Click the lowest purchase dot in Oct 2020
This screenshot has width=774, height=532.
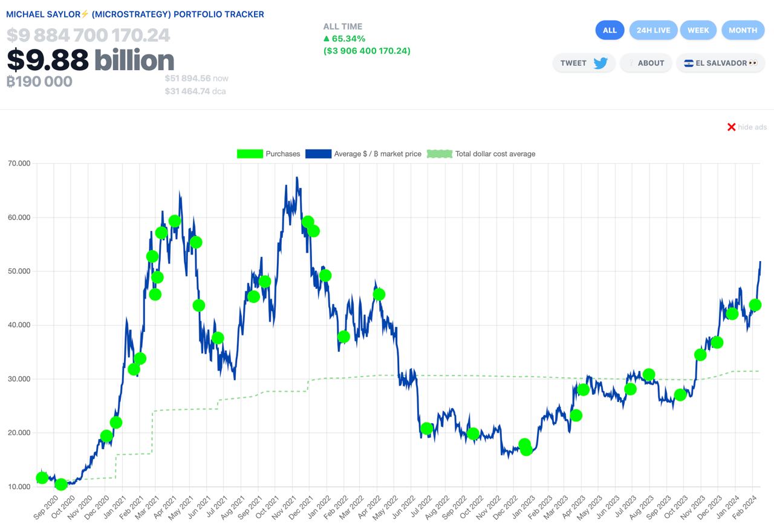click(x=61, y=484)
